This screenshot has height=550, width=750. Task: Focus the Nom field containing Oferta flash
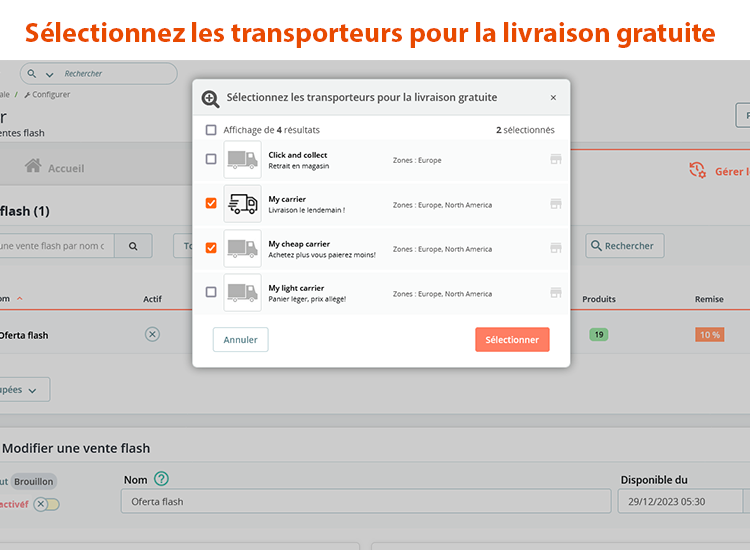366,501
